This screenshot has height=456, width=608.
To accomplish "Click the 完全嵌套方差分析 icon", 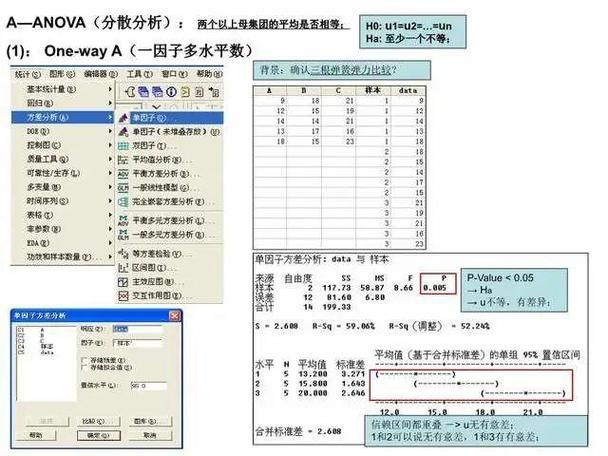I will point(123,202).
